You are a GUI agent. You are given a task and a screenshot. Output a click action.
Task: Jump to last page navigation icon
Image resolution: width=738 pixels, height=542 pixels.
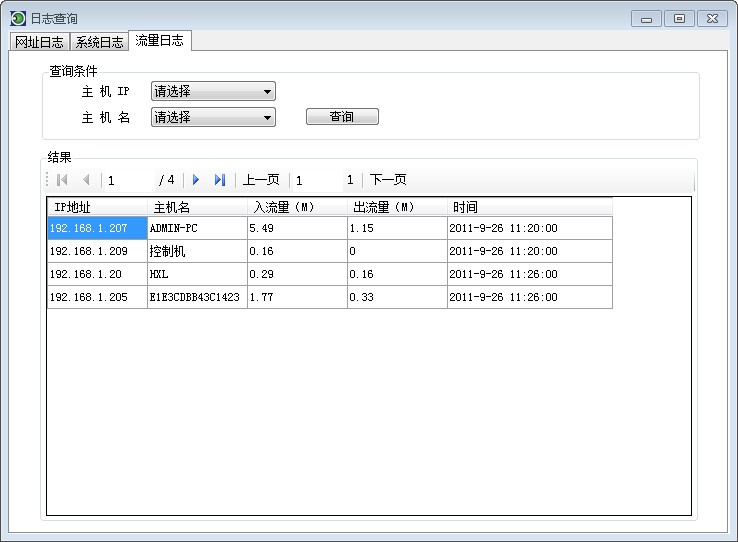pyautogui.click(x=220, y=180)
